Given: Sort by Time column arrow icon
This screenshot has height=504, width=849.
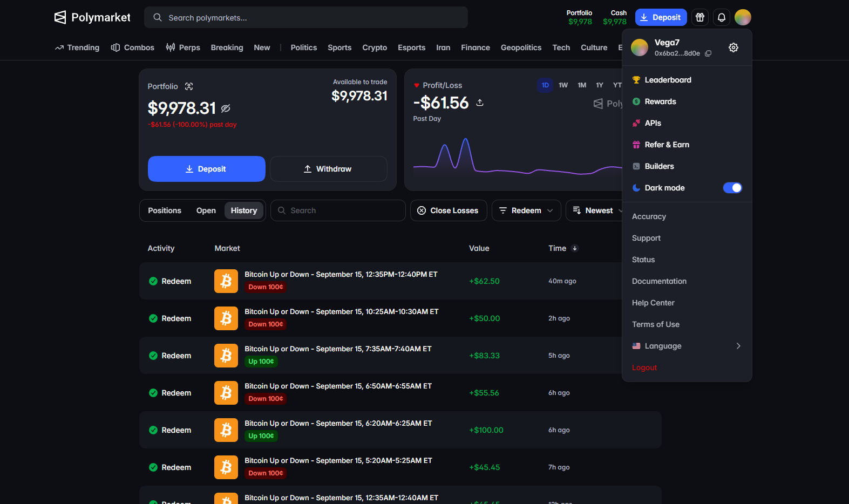Looking at the screenshot, I should click(575, 248).
